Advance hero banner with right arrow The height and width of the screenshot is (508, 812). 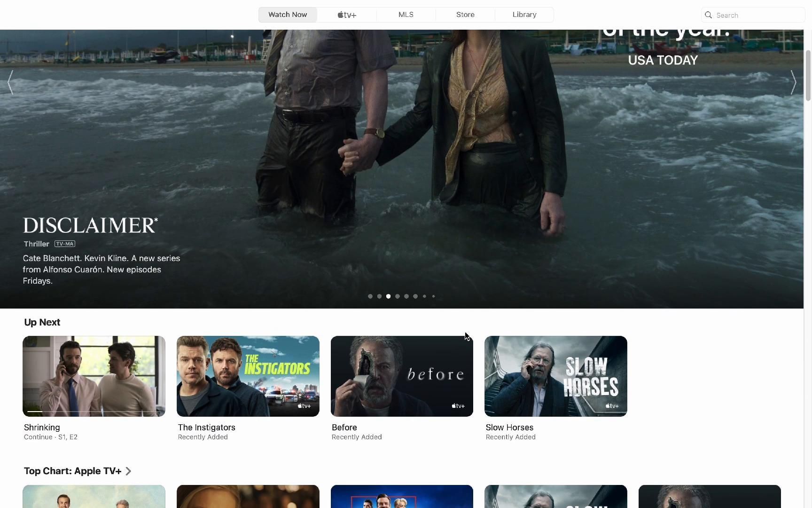coord(793,83)
